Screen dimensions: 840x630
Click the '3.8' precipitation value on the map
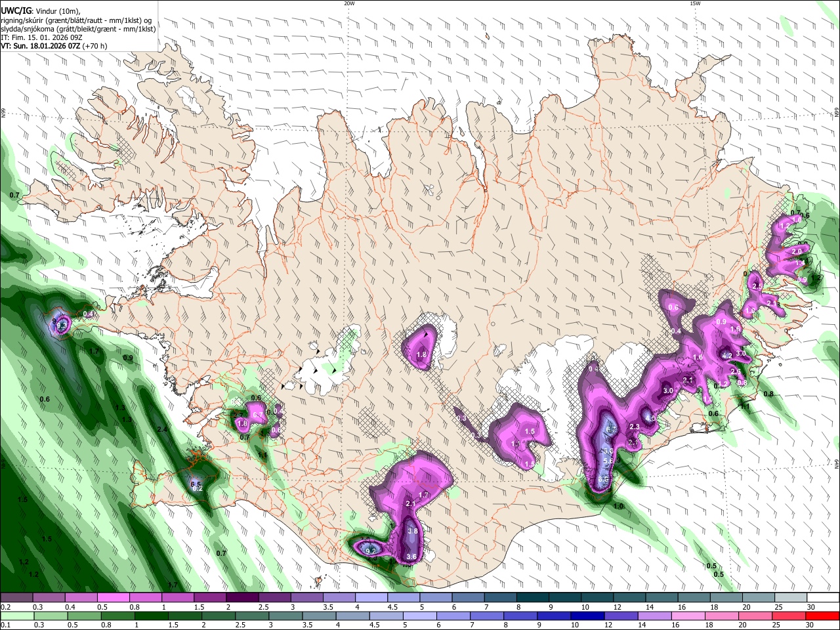[x=413, y=531]
